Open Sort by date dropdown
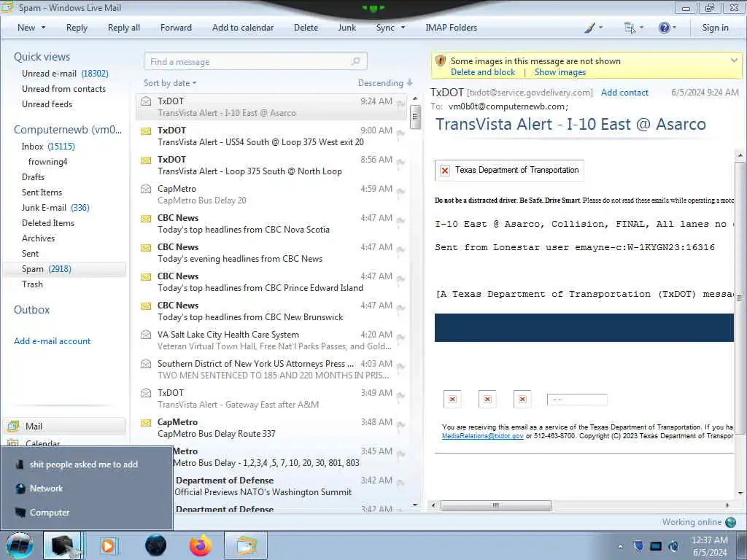The image size is (747, 560). [170, 83]
